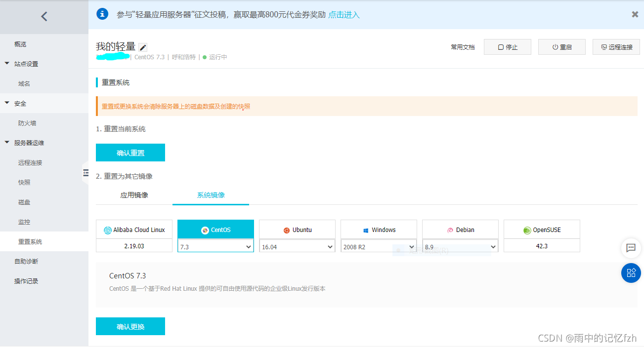The width and height of the screenshot is (644, 347).
Task: Toggle sidebar via hamburger handle icon
Action: tap(86, 172)
